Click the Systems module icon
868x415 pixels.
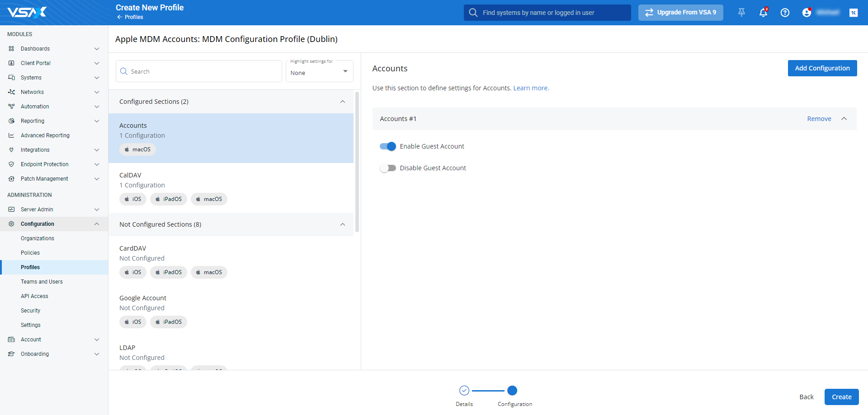click(x=11, y=78)
